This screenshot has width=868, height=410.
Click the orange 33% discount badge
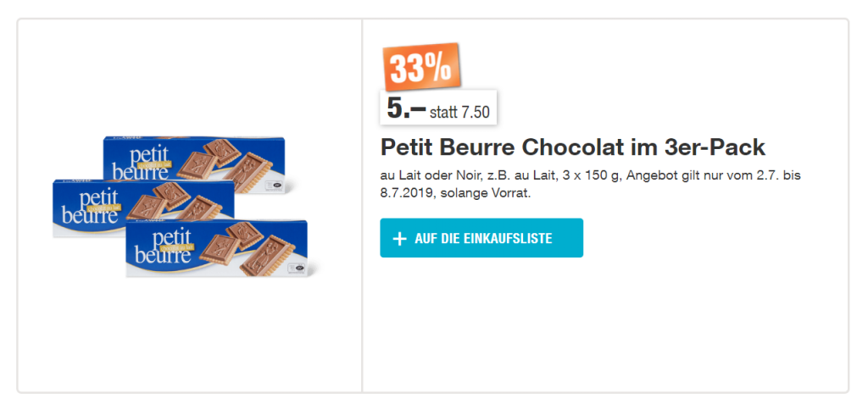tap(421, 67)
